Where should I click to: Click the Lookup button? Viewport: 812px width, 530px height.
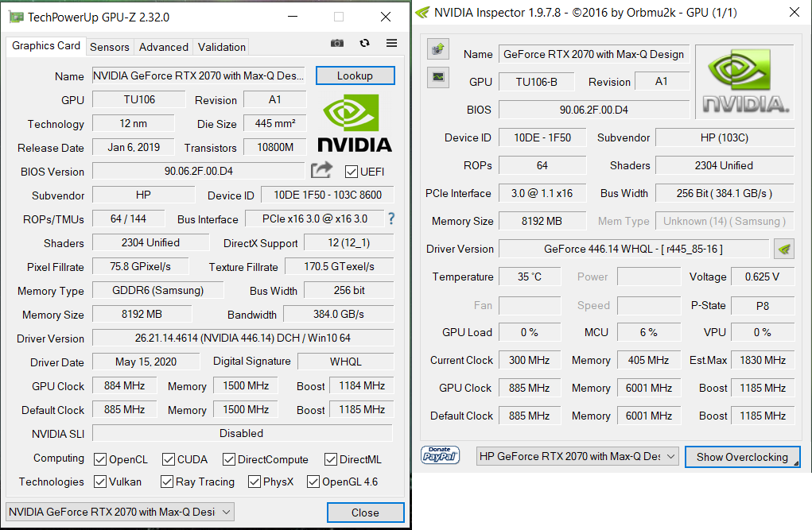click(x=355, y=75)
